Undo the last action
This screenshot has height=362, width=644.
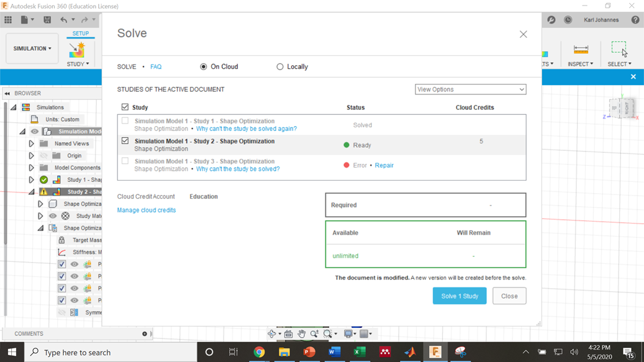click(64, 20)
